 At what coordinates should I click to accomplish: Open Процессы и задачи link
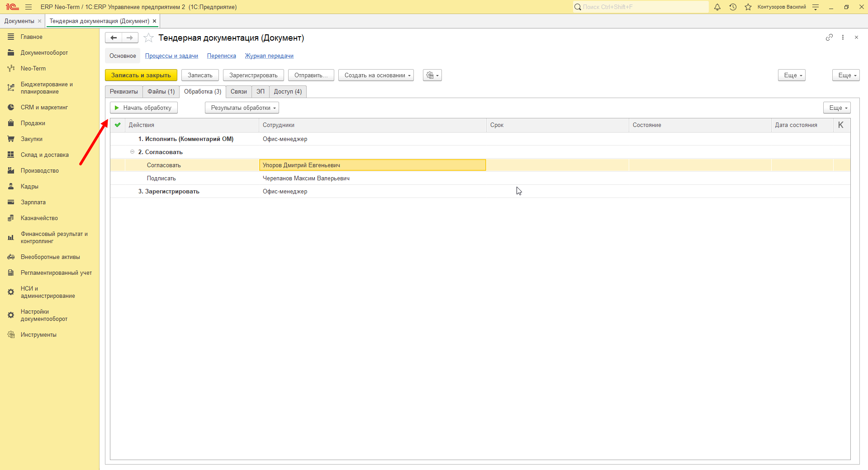pos(171,56)
